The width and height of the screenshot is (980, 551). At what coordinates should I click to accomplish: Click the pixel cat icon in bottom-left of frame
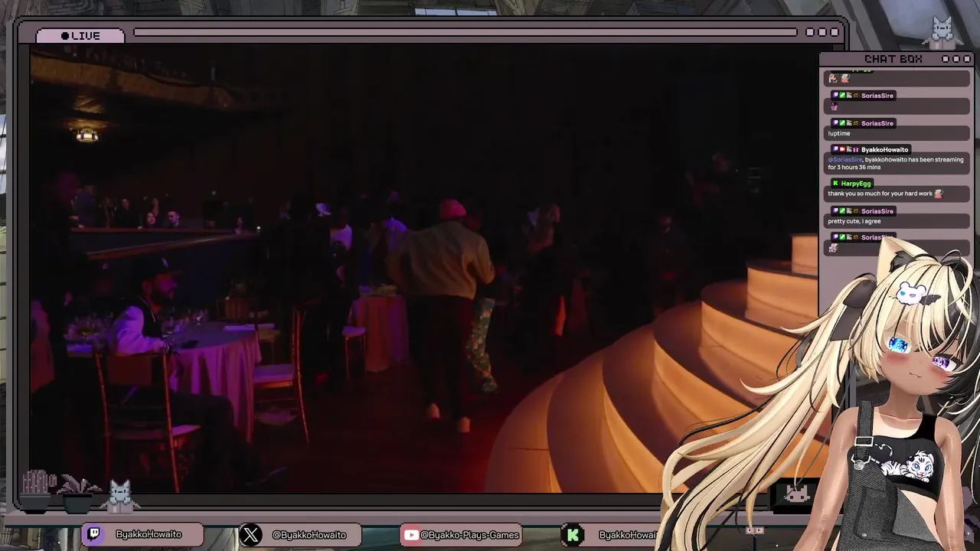(x=119, y=495)
